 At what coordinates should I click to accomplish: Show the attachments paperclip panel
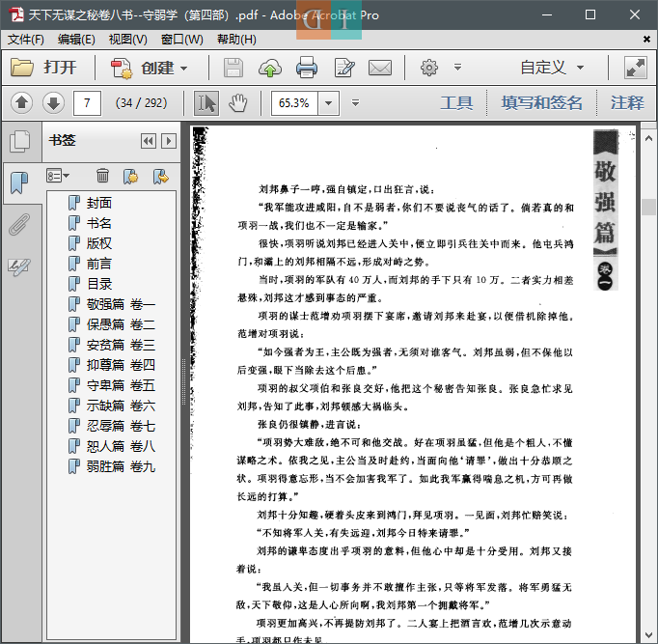[19, 224]
